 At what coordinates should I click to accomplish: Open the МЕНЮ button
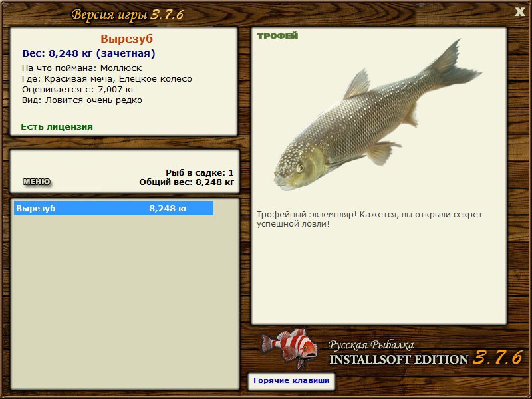[37, 182]
